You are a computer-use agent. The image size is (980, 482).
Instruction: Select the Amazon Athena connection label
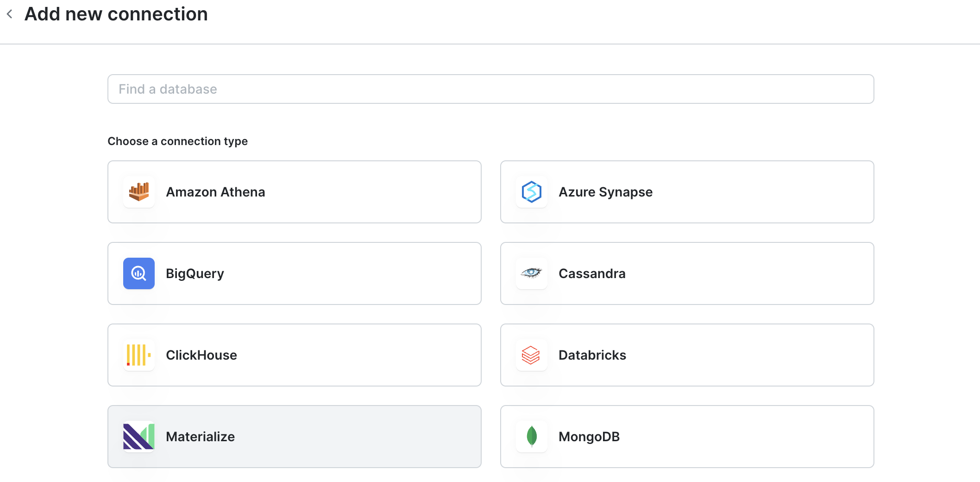tap(215, 192)
